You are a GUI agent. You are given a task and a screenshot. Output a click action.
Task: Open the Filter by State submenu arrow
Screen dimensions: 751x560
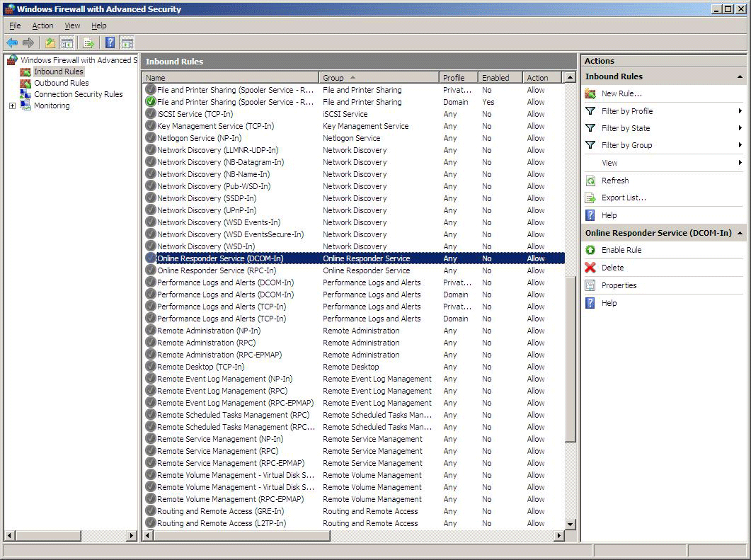click(740, 128)
